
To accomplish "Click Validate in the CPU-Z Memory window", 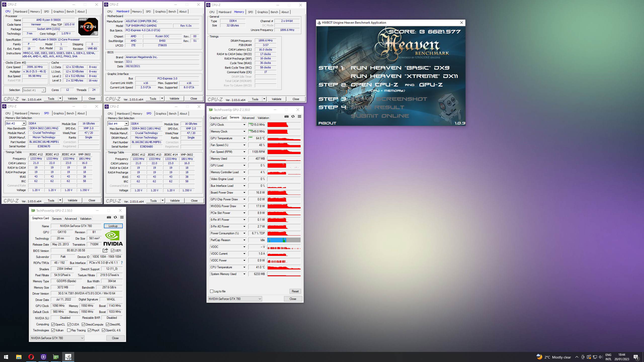I will pyautogui.click(x=276, y=99).
